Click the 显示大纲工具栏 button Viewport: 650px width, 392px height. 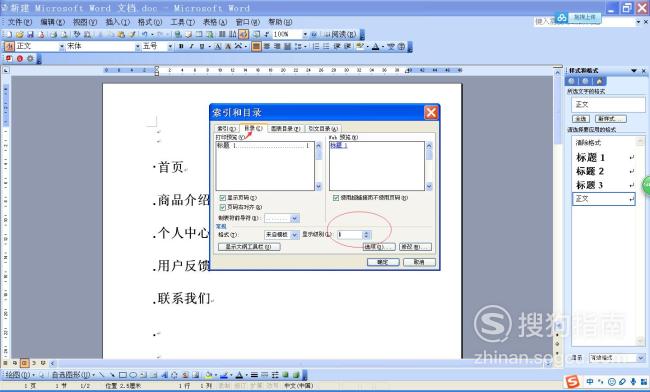[x=249, y=247]
